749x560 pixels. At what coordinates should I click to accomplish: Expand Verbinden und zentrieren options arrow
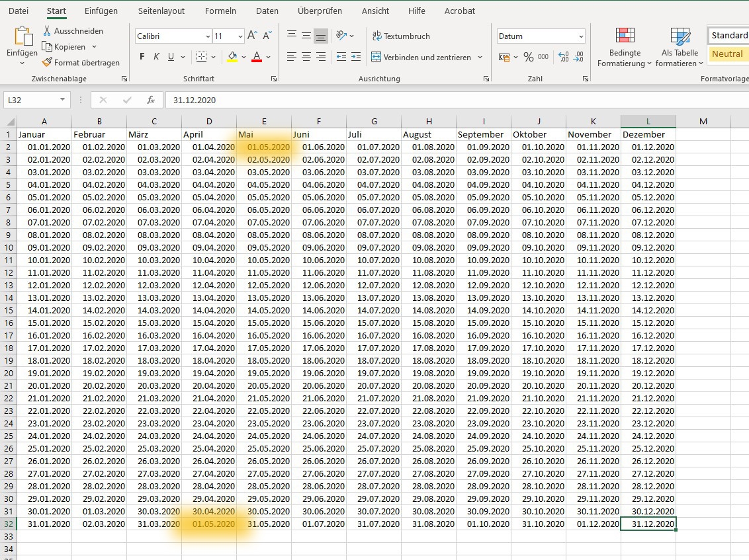(480, 57)
